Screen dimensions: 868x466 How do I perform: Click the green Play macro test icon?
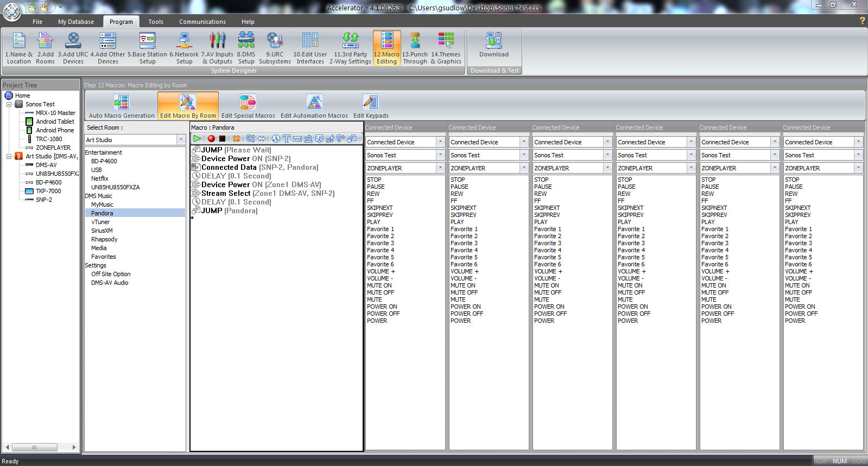pyautogui.click(x=197, y=139)
